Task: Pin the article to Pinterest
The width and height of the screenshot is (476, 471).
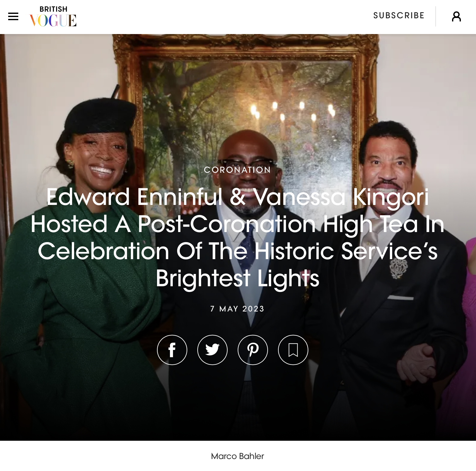Action: [x=253, y=350]
